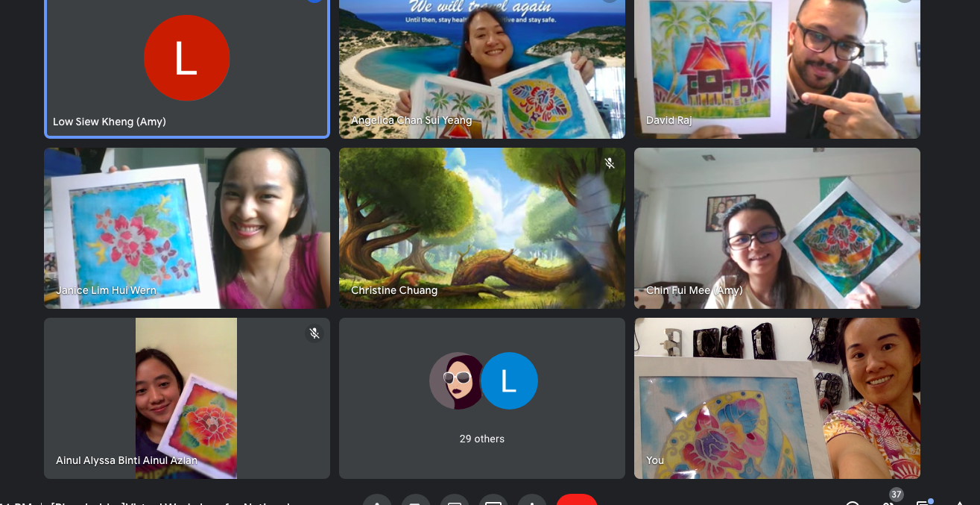Select Chin Fui Mee (Amy) video tile

pos(777,228)
